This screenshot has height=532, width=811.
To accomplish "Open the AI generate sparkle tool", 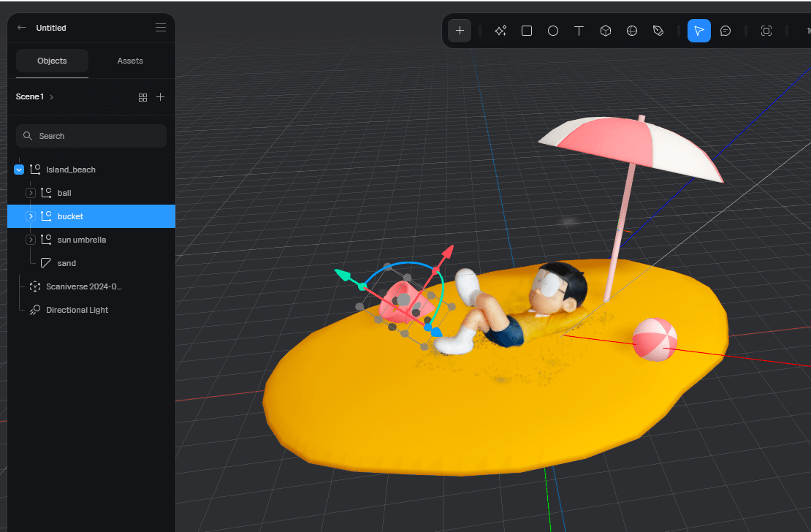I will point(500,31).
